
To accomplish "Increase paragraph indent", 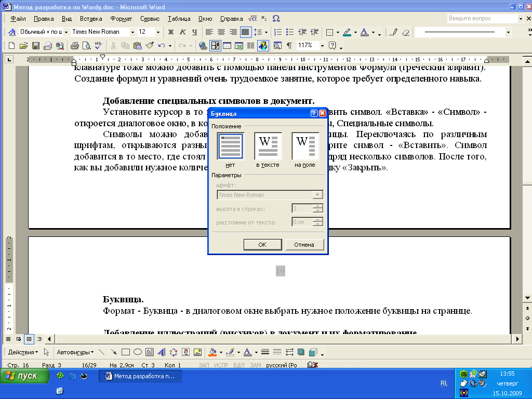I will (314, 32).
